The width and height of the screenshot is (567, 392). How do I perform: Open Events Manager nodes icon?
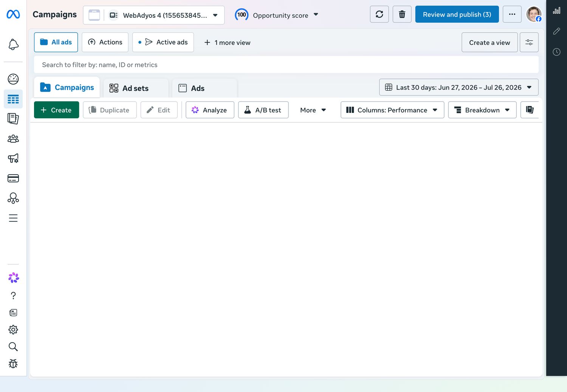tap(13, 198)
